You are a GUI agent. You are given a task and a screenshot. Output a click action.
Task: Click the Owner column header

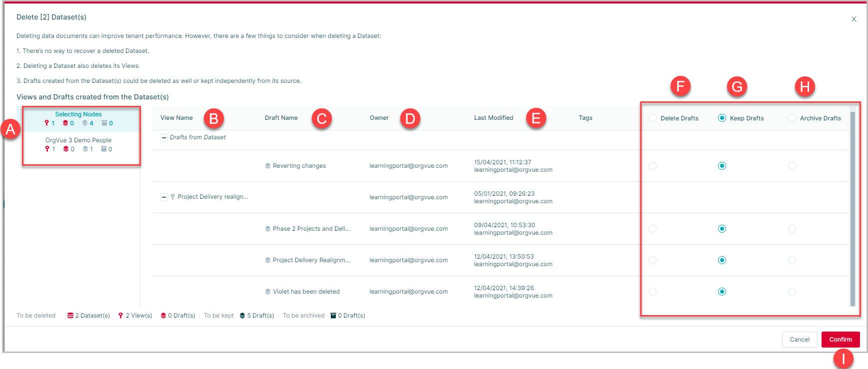coord(379,118)
